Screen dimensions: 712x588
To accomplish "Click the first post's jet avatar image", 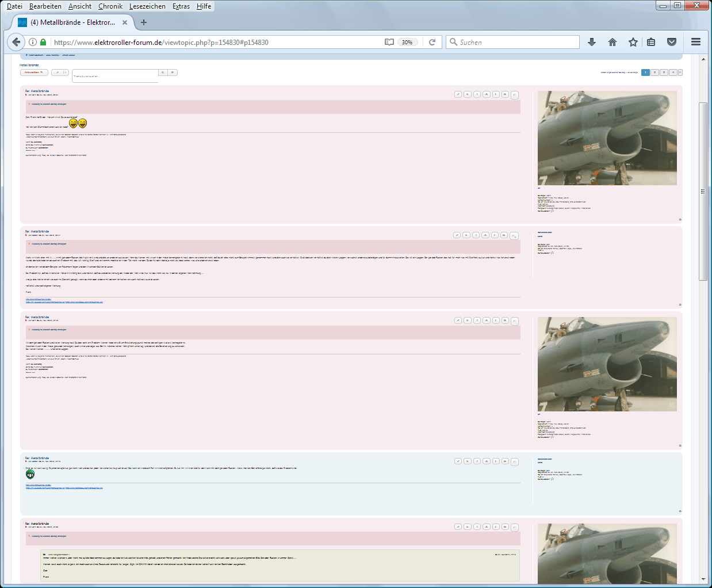I will tap(607, 138).
